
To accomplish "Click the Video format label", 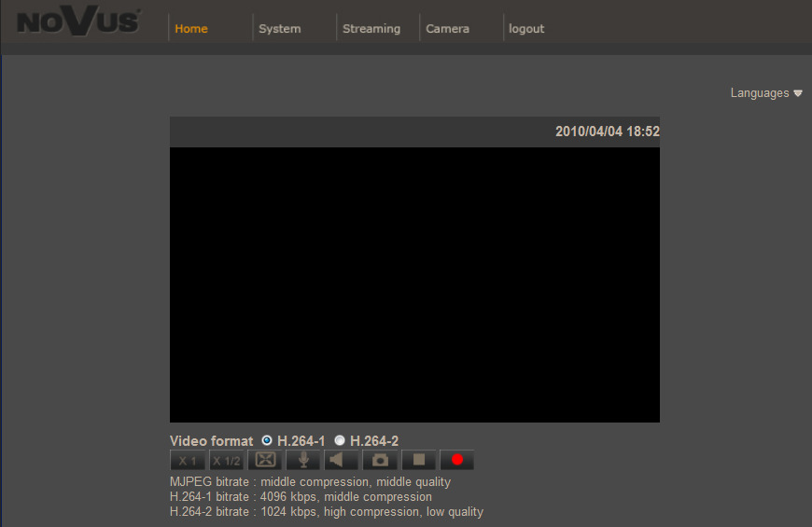I will coord(211,441).
